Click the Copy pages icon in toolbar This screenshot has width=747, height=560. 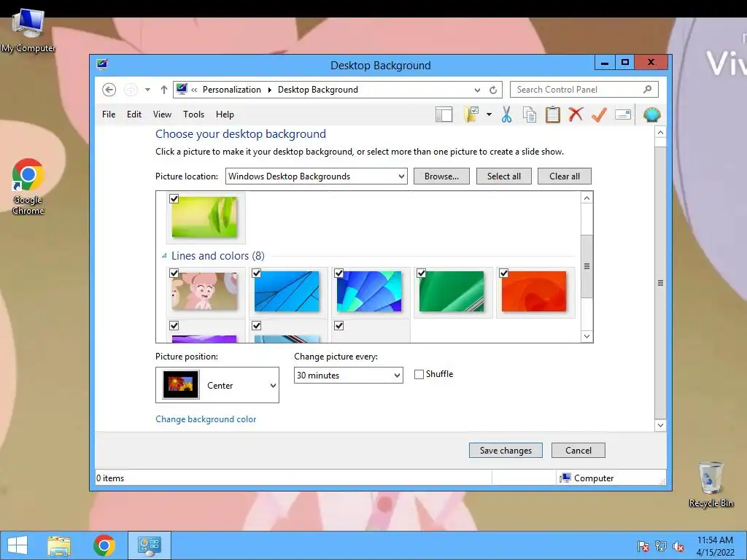530,114
